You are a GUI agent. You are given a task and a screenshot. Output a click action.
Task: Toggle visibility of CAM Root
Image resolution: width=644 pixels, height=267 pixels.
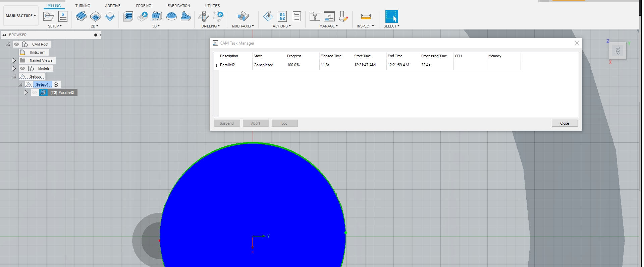pyautogui.click(x=16, y=44)
